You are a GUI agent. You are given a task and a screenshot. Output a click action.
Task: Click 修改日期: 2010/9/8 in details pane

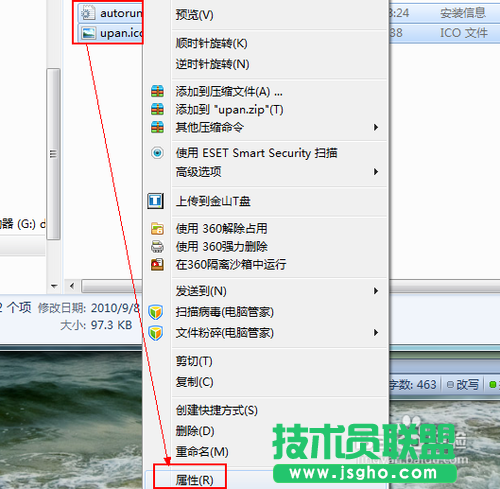pos(88,308)
